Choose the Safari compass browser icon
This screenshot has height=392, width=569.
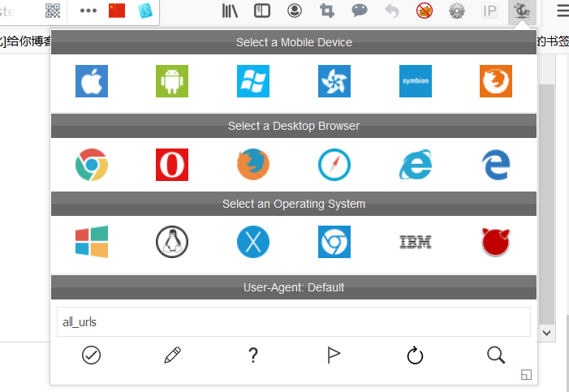(334, 165)
